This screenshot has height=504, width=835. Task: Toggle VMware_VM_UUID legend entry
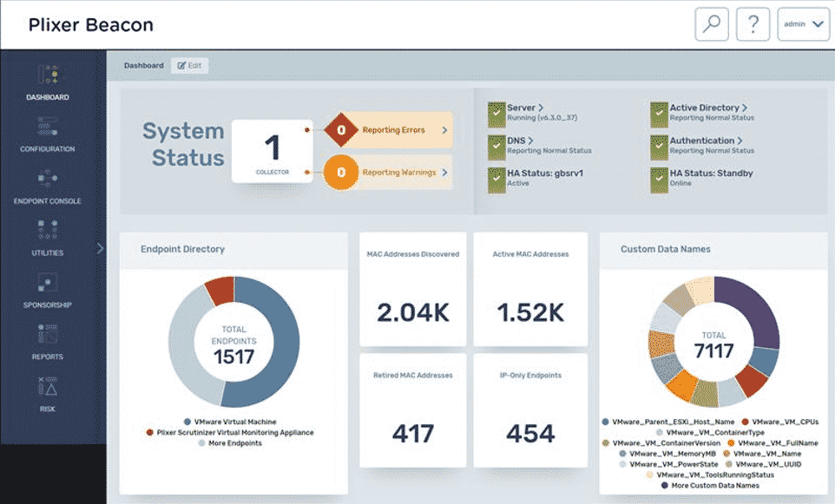[x=763, y=464]
